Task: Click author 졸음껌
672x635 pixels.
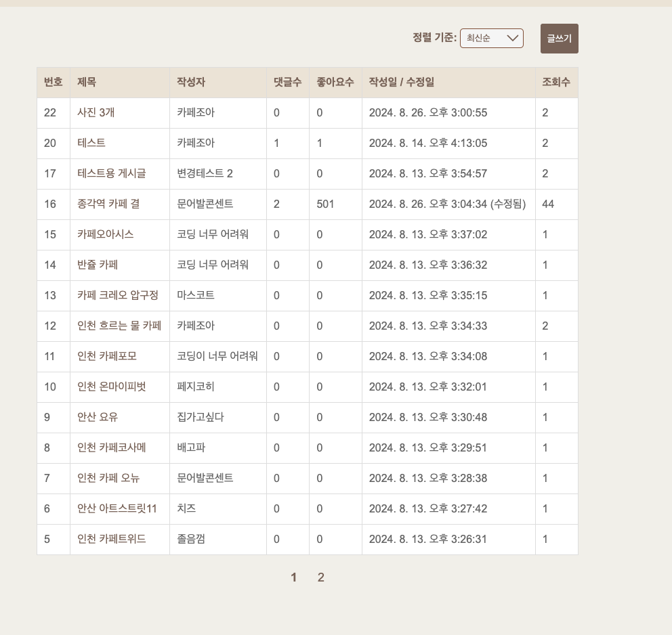Action: pyautogui.click(x=191, y=539)
